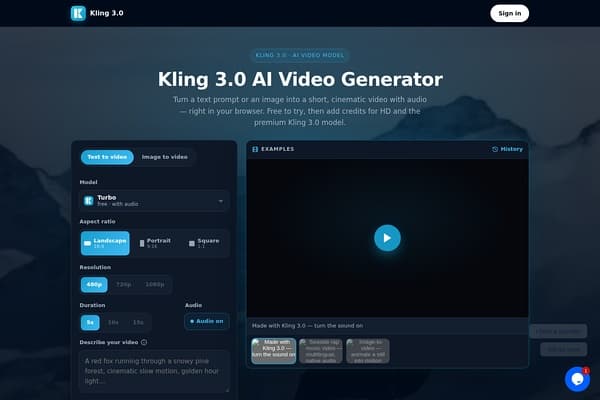Screen dimensions: 600x400
Task: Select the Image to video example thumbnail
Action: pyautogui.click(x=368, y=351)
